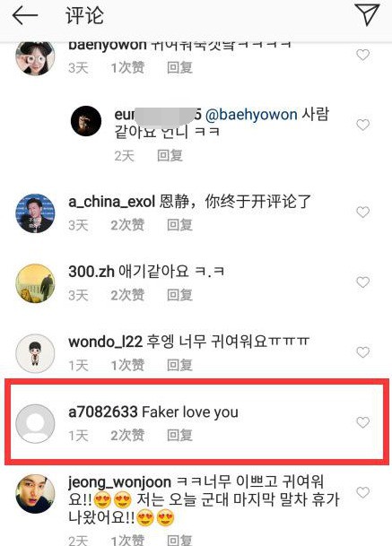Like the baehyowon comment heart
Image resolution: width=392 pixels, height=546 pixels.
point(362,55)
